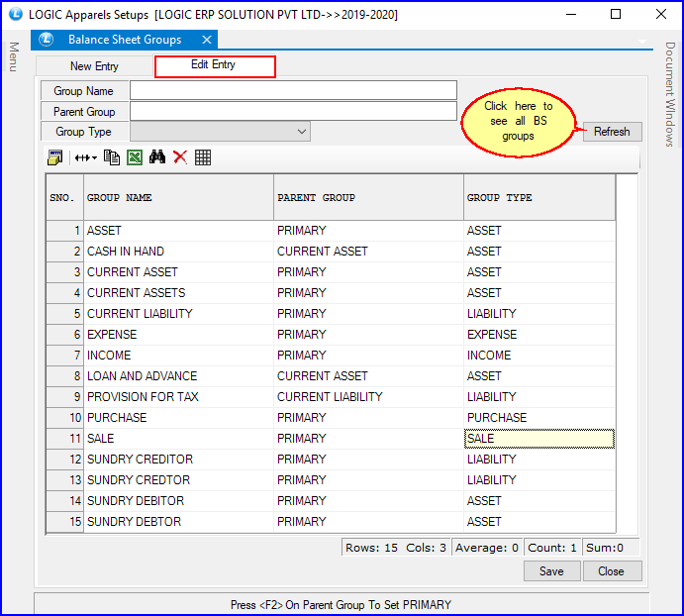Click into the Group Name input field
Screen dimensions: 684x616
pos(293,90)
